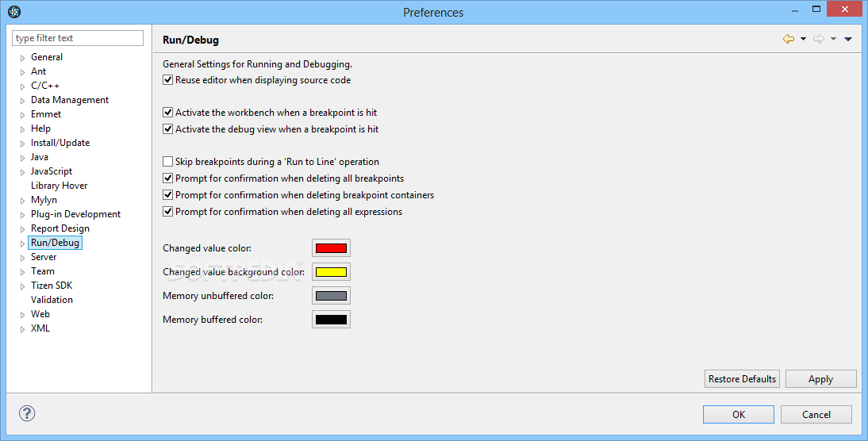Open Memory buffered color swatch
The width and height of the screenshot is (868, 441).
[331, 320]
